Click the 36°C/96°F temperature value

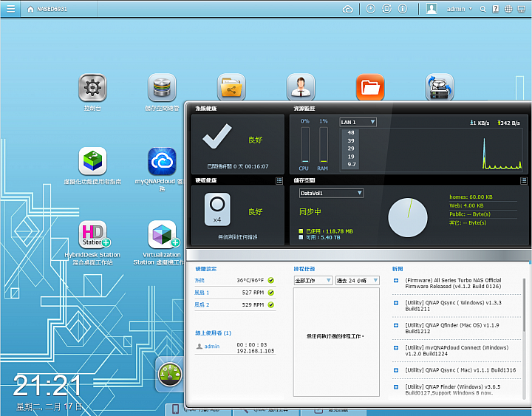(x=250, y=280)
